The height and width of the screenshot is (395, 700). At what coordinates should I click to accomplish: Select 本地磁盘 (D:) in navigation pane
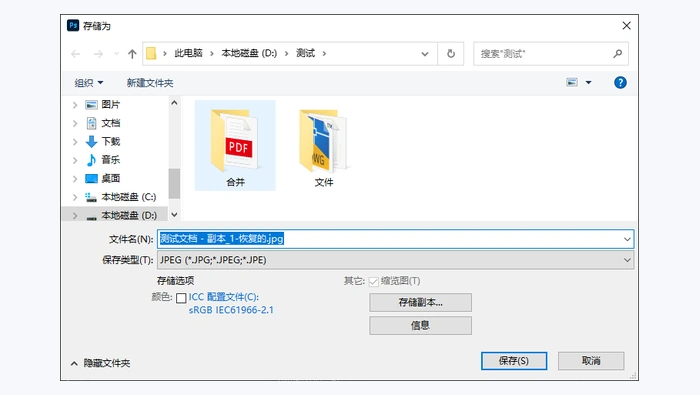(x=129, y=216)
